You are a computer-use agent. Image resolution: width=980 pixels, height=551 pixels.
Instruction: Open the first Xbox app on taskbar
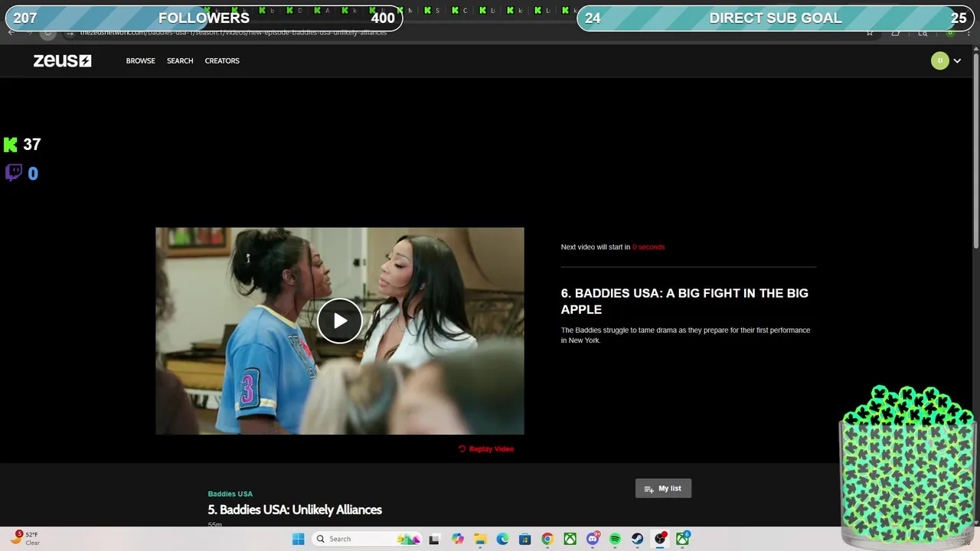tap(570, 539)
